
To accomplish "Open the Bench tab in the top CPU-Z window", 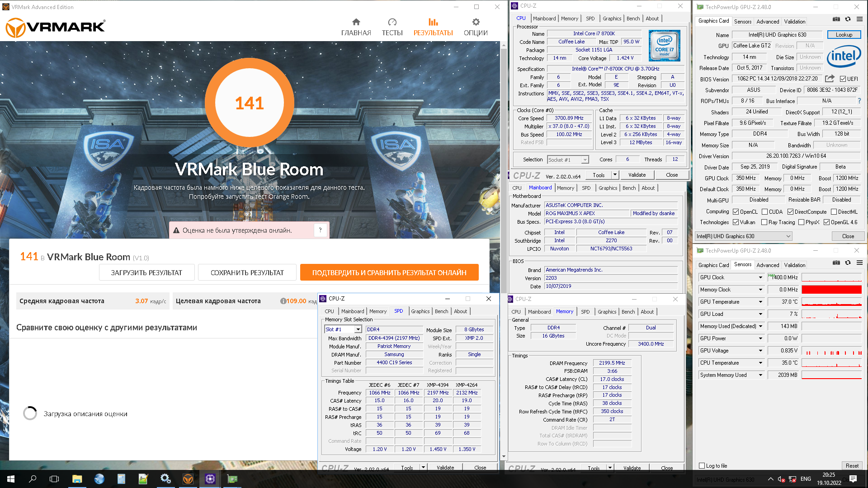I will tap(633, 19).
